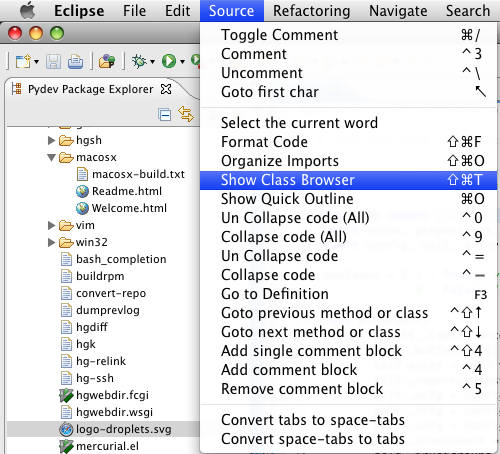Open the Run dropdown arrow
Screen dimensions: 500x454
182,62
